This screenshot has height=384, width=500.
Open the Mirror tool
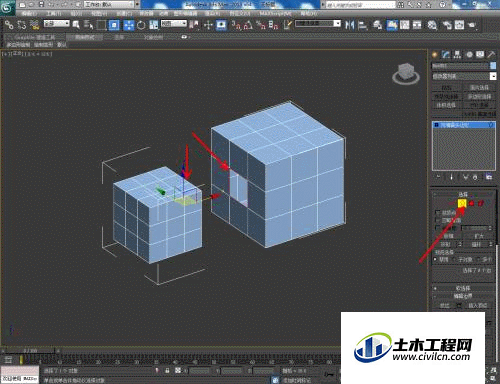pyautogui.click(x=350, y=25)
